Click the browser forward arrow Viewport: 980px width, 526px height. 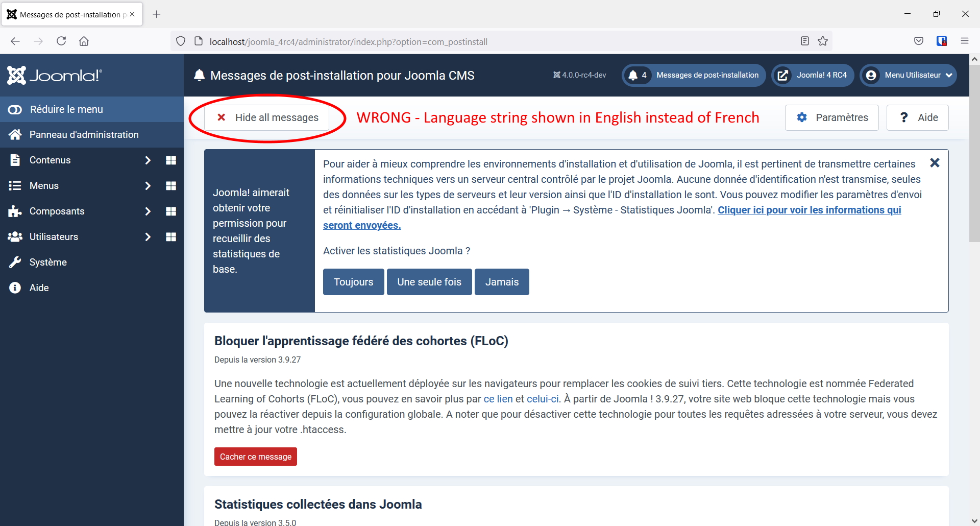(38, 41)
